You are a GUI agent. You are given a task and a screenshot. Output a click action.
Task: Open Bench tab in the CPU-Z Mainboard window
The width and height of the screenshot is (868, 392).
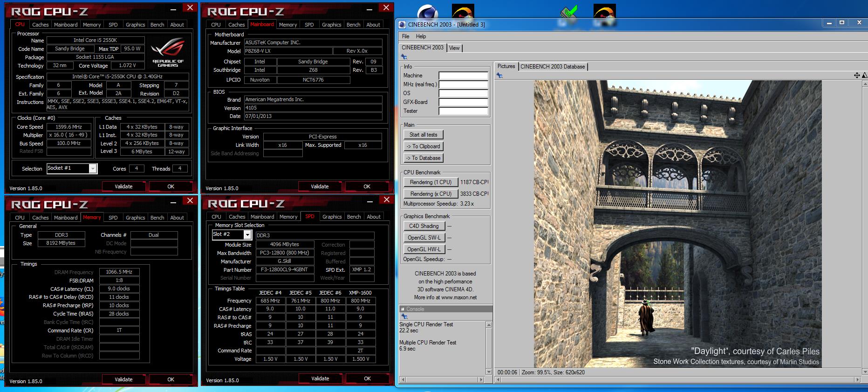click(x=354, y=25)
